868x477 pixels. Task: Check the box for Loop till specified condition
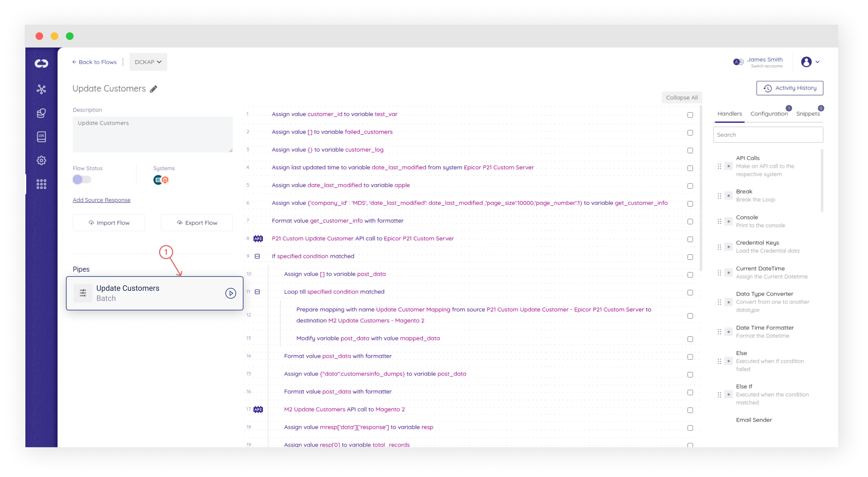click(x=690, y=293)
